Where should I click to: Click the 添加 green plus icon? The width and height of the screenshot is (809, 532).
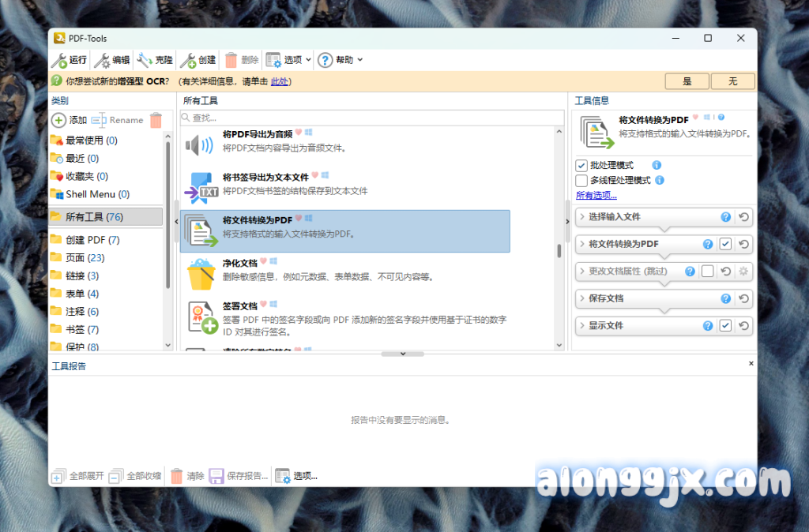click(x=58, y=120)
